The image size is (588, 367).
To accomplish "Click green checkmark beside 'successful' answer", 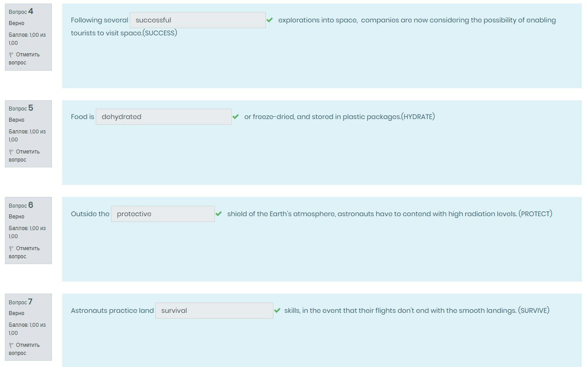I will tap(269, 20).
